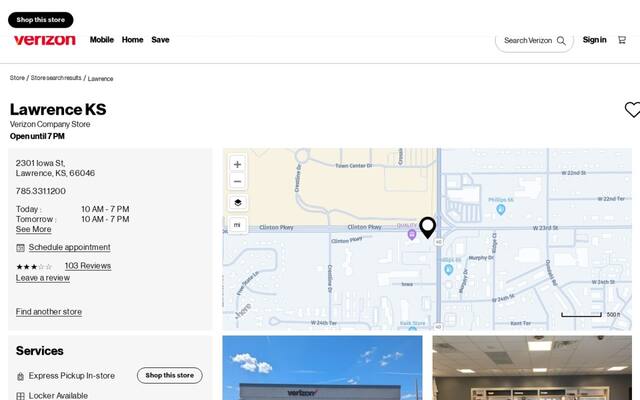Open the Home menu
Viewport: 640px width, 400px height.
pos(132,40)
